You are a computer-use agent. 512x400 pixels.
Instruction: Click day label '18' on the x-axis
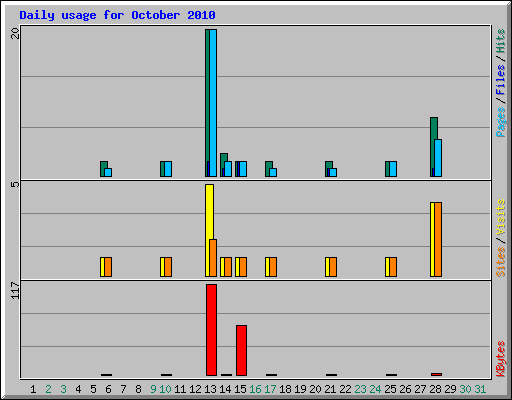[x=285, y=389]
